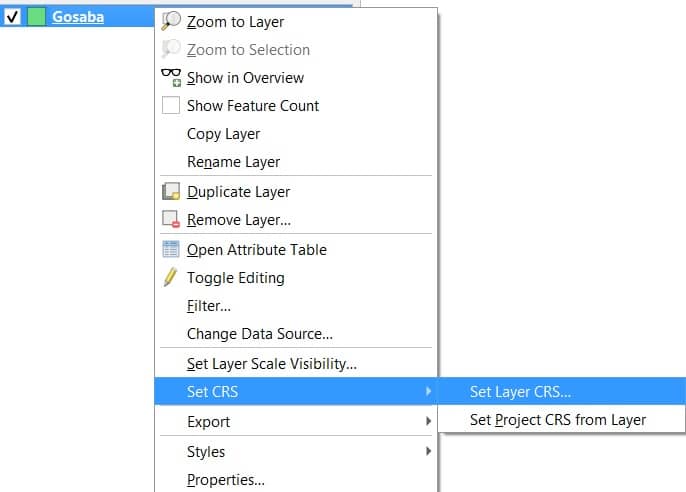
Task: Click the Remove Layer icon
Action: [171, 219]
